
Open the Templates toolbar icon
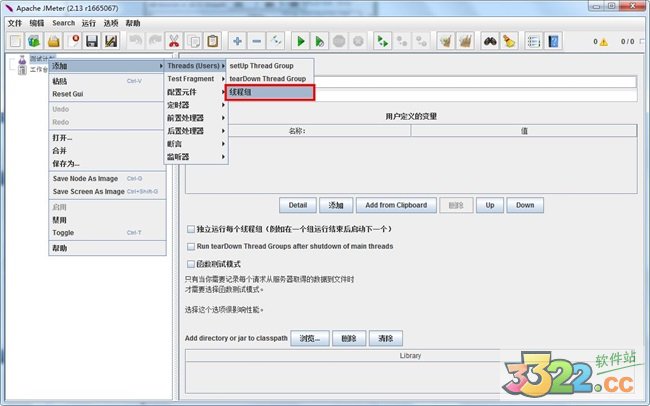pyautogui.click(x=34, y=41)
